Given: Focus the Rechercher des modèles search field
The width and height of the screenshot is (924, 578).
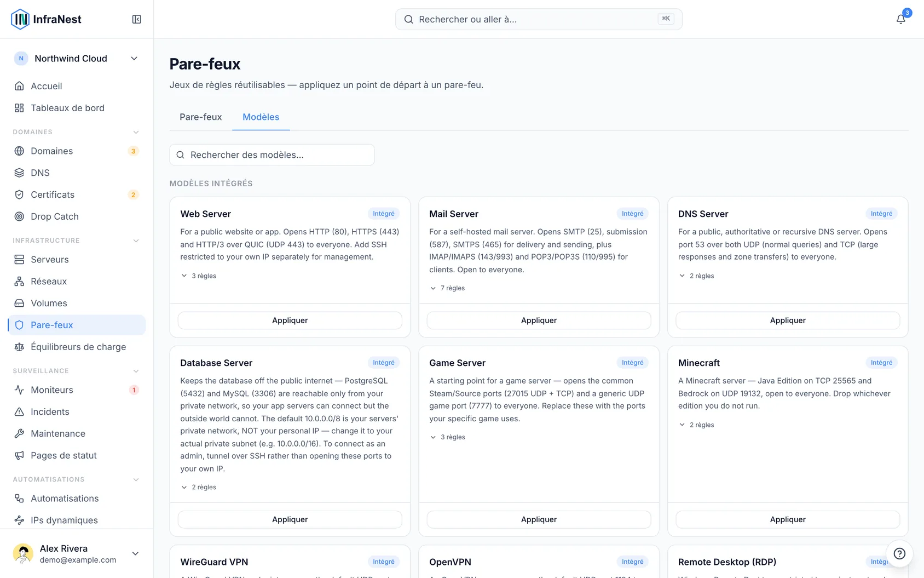Looking at the screenshot, I should [x=272, y=155].
